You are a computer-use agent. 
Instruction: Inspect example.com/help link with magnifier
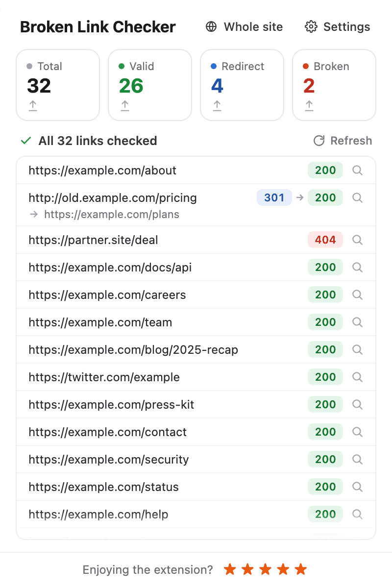coord(358,514)
